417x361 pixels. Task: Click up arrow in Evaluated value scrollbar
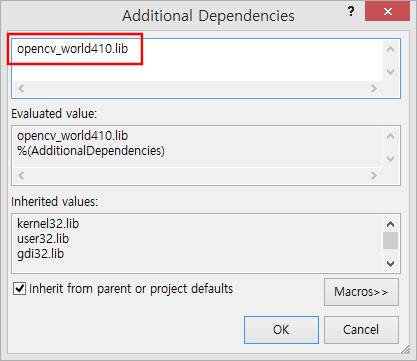point(390,136)
